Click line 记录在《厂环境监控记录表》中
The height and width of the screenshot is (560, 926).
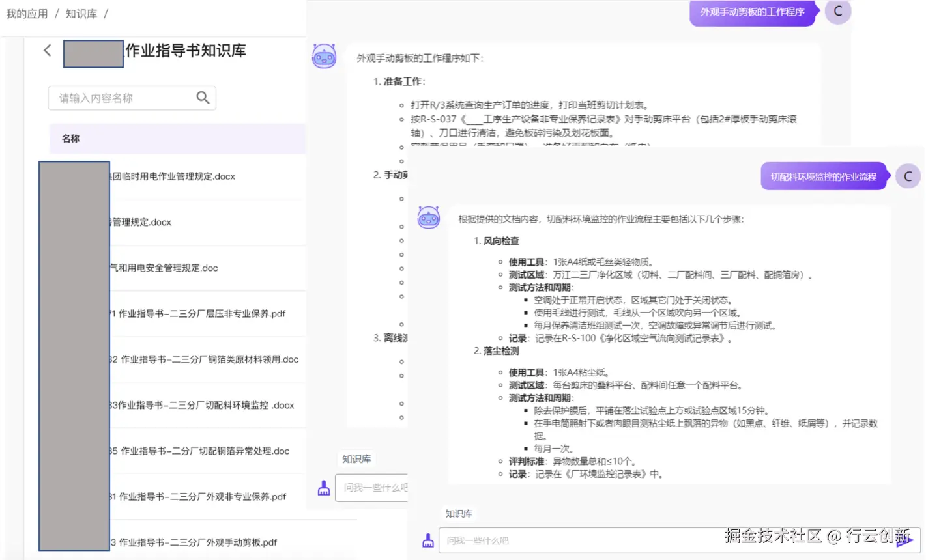[585, 474]
